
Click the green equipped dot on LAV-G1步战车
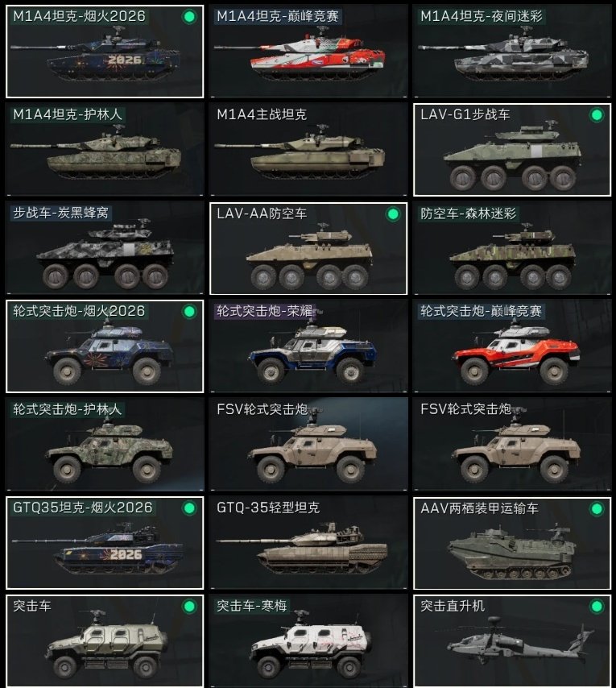pos(597,115)
